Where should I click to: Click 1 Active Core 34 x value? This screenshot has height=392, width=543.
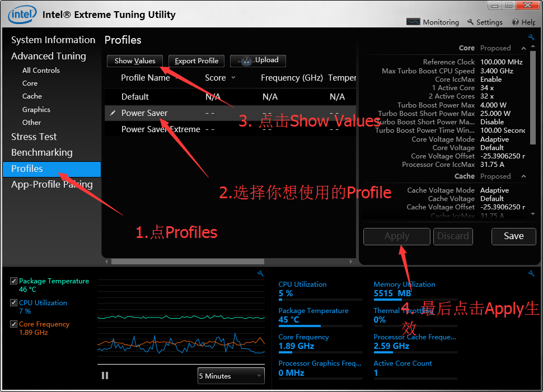[487, 88]
